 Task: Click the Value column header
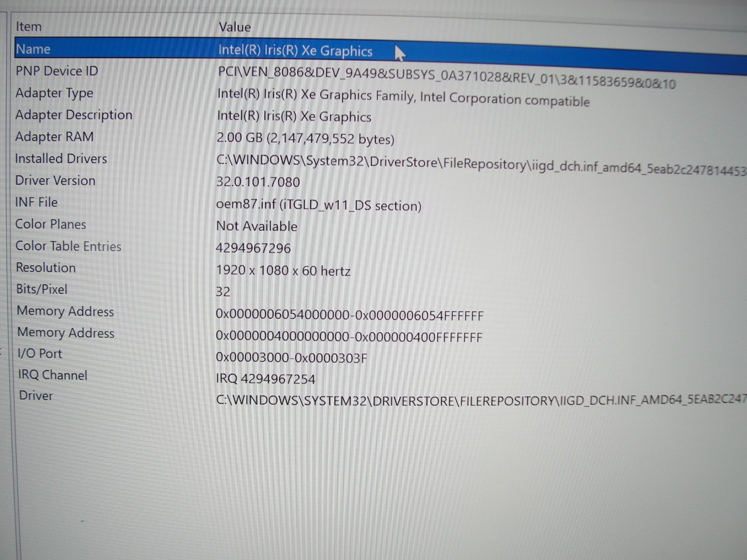click(x=235, y=27)
